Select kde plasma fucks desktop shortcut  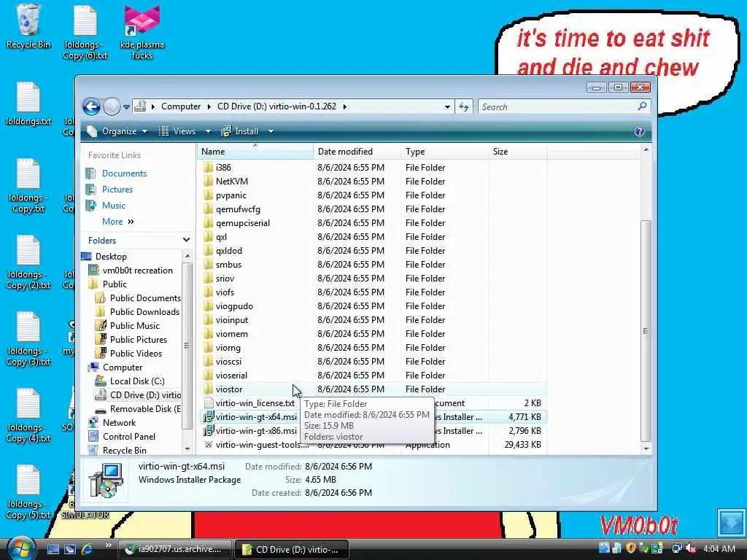(x=142, y=32)
